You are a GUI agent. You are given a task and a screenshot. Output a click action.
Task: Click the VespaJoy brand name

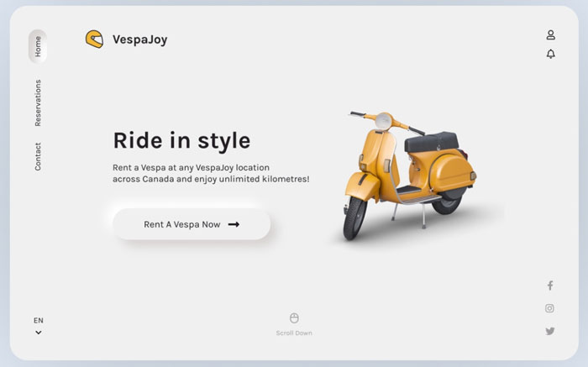click(140, 39)
